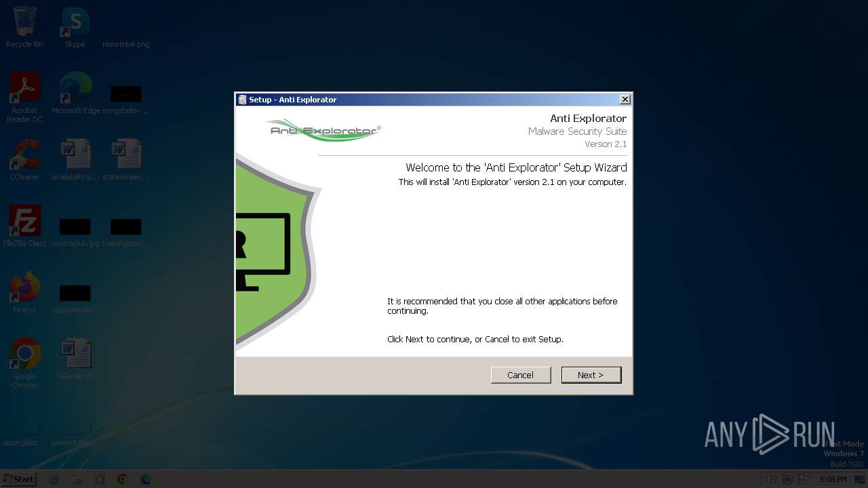Viewport: 868px width, 488px height.
Task: Click the setup icon in the dialog title bar
Action: [x=242, y=100]
